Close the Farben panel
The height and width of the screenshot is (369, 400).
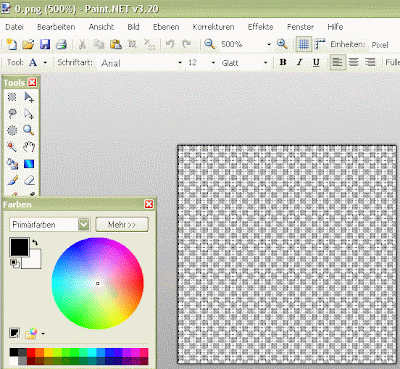(149, 204)
